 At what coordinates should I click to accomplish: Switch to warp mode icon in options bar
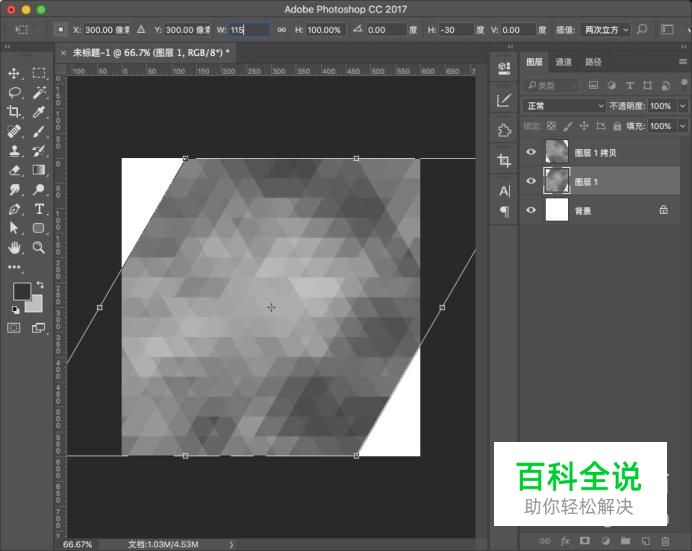(x=667, y=30)
